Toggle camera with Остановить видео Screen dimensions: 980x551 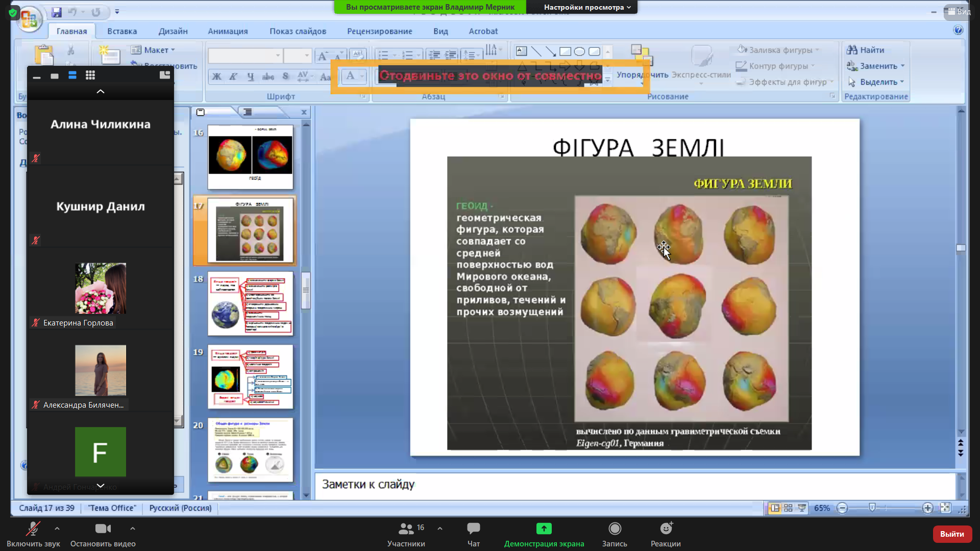point(103,529)
